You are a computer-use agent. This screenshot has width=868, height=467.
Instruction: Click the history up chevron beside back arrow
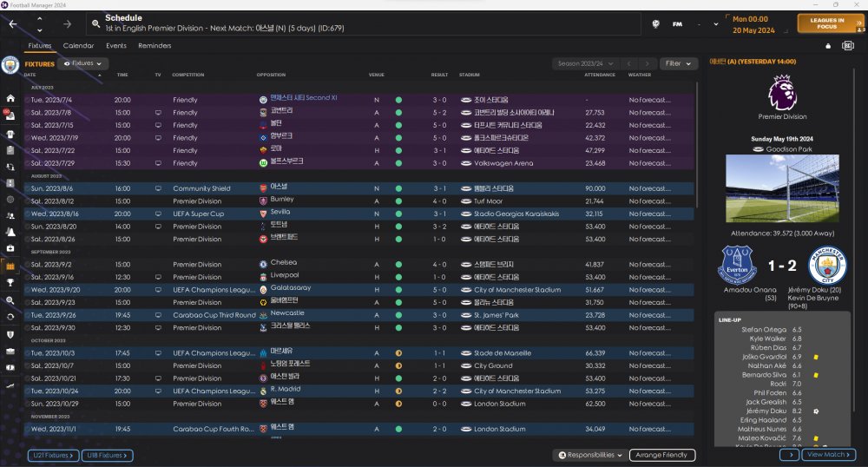click(40, 19)
